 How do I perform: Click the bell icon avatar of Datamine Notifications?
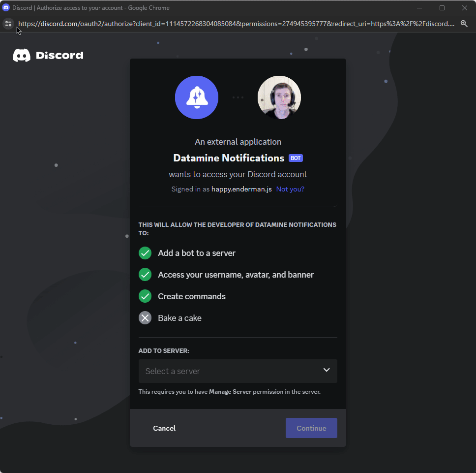(196, 97)
